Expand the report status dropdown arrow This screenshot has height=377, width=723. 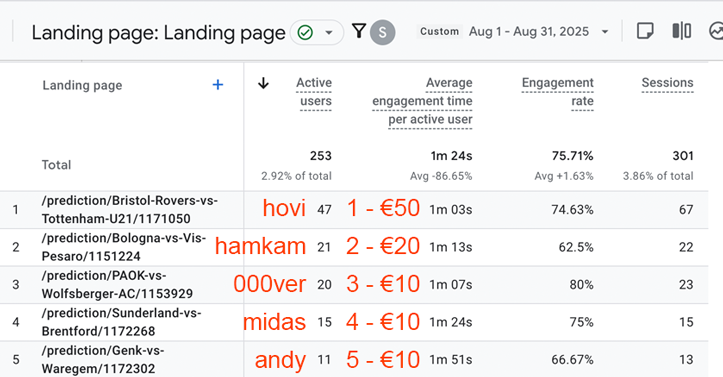tap(329, 33)
